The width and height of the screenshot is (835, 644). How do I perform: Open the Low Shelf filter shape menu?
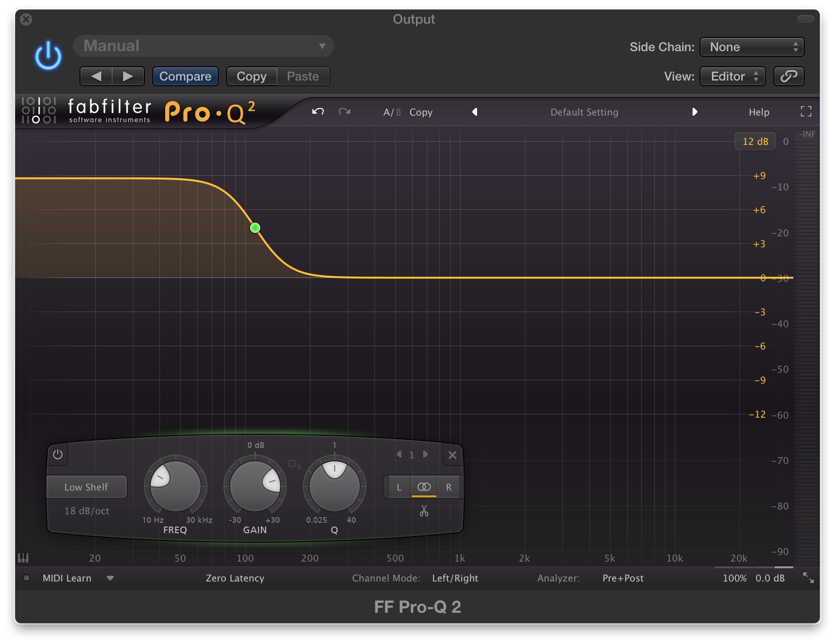pyautogui.click(x=87, y=487)
